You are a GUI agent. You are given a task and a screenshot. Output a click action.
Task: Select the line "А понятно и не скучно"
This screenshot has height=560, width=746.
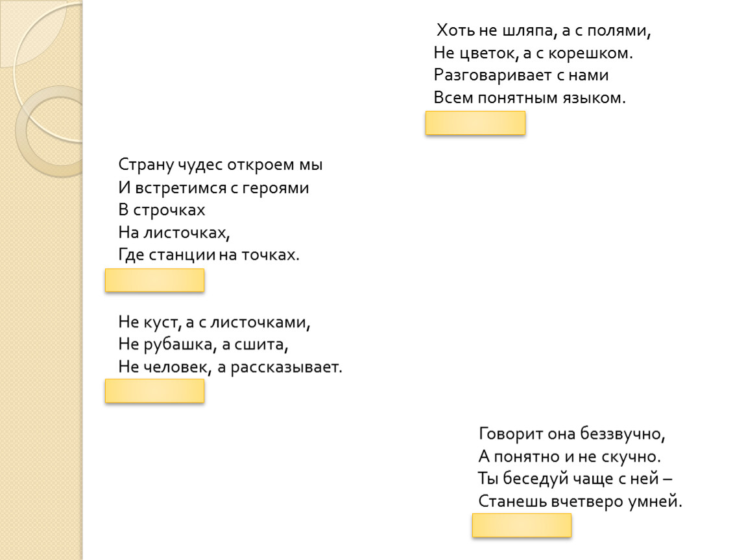pos(570,455)
